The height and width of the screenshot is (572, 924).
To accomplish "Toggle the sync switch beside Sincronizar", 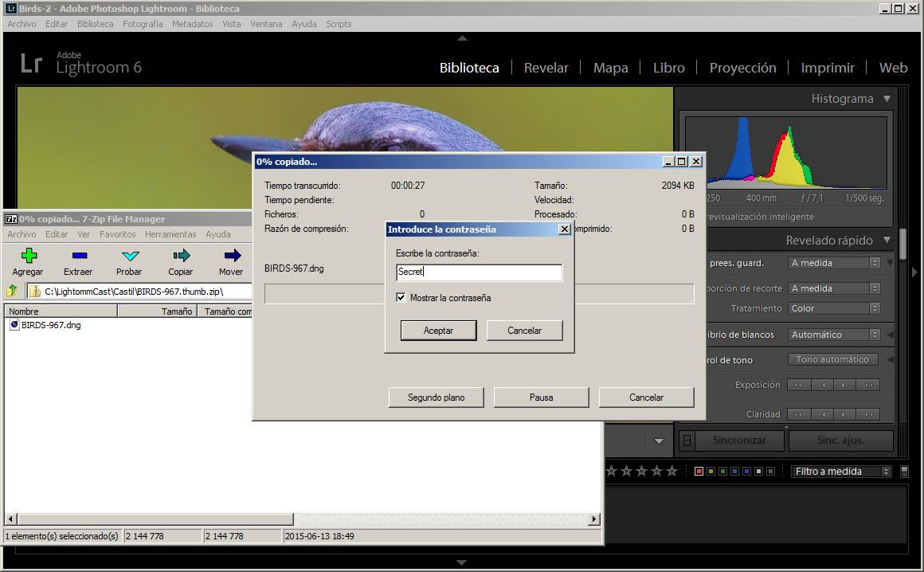I will pos(687,440).
